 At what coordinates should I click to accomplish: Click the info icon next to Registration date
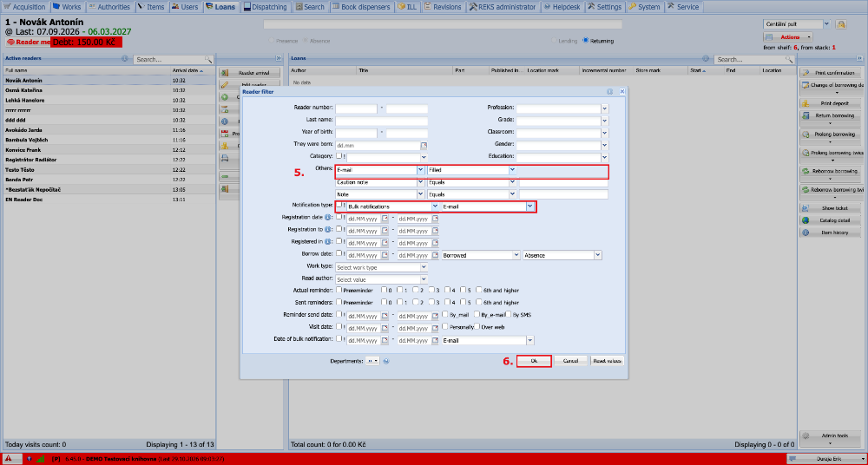[x=328, y=218]
